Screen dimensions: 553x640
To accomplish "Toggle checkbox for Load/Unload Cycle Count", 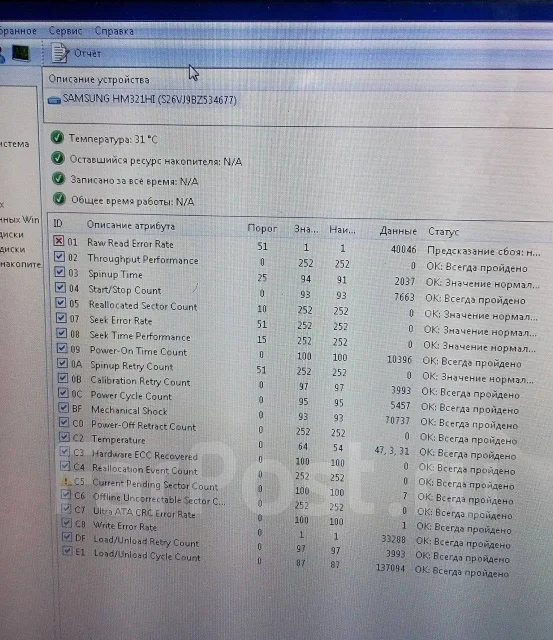I will tap(68, 551).
